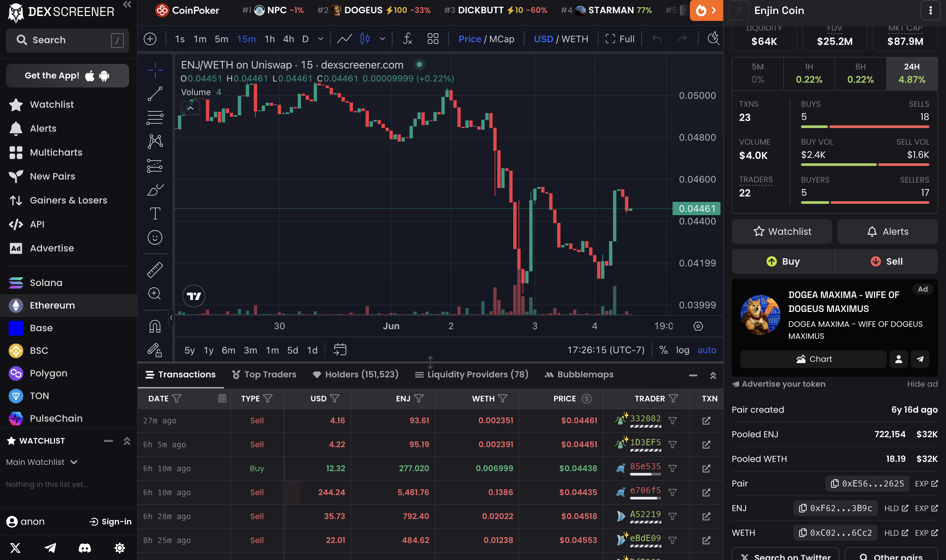Open the indicators fx menu
This screenshot has width=946, height=560.
pos(407,39)
